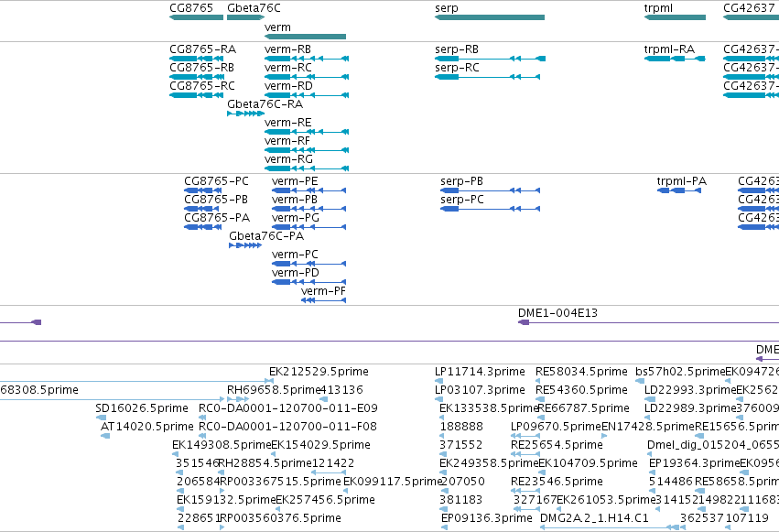Viewport: 779px width, 532px height.
Task: Click DMG2A.2_1.H14.C1 feature
Action: [610, 527]
